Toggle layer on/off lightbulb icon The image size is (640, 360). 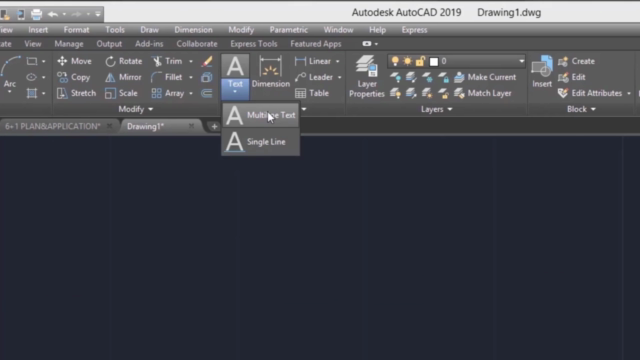click(x=395, y=61)
